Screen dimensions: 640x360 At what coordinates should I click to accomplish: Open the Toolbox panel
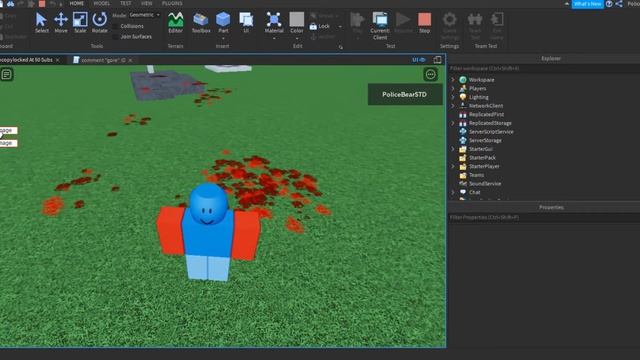coord(201,22)
